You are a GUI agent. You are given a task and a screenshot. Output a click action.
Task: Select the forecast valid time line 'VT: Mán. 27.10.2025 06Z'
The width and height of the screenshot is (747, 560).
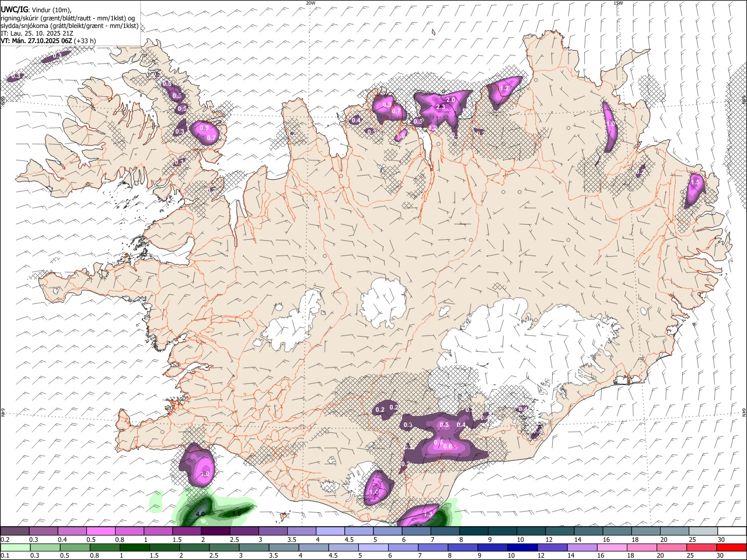tap(36, 41)
